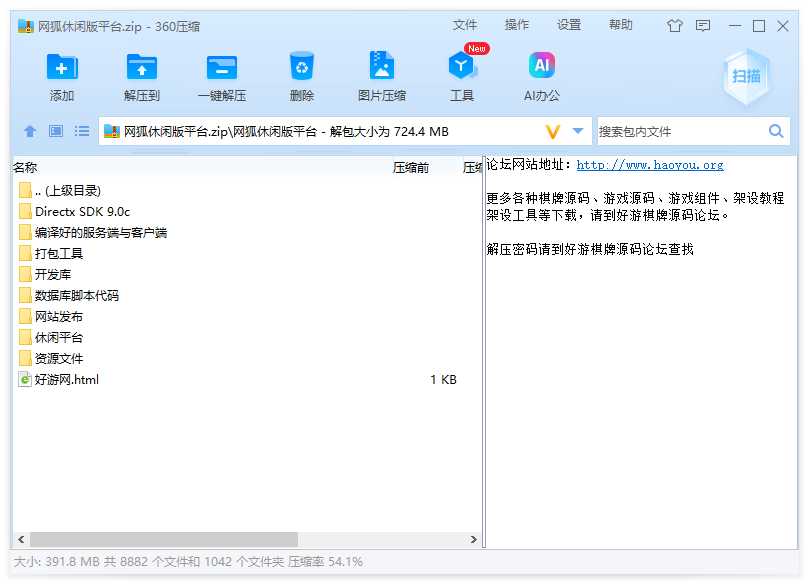Select the 网站发布 folder icon

(x=25, y=316)
